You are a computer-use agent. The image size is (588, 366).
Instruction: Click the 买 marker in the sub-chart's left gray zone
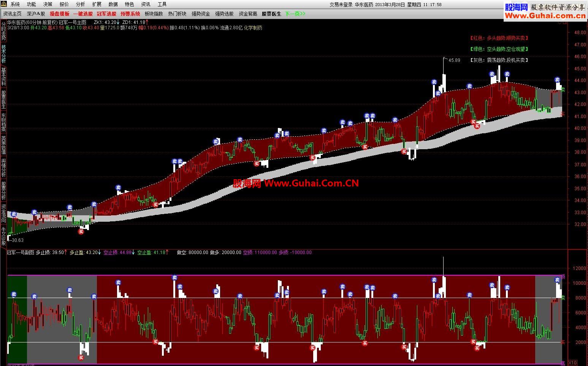(x=81, y=357)
